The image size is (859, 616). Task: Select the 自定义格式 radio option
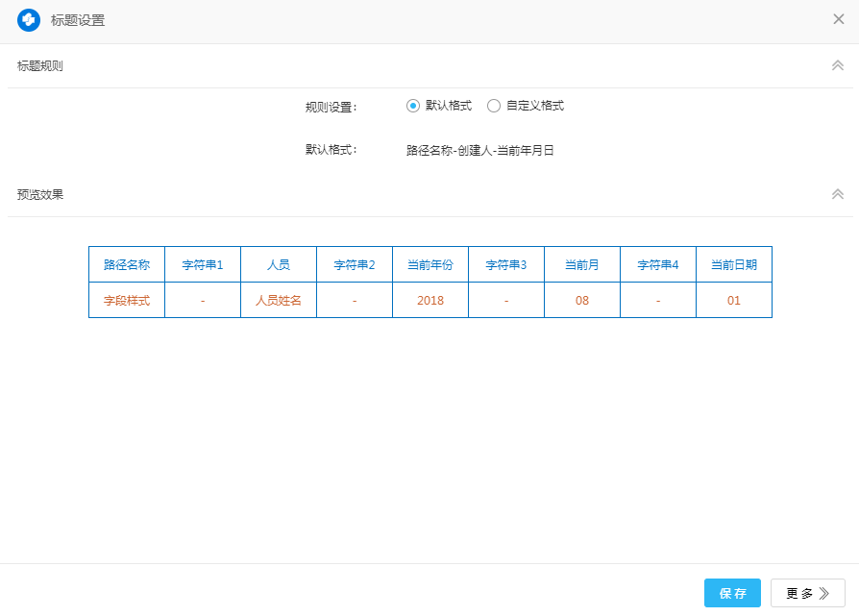tap(494, 106)
